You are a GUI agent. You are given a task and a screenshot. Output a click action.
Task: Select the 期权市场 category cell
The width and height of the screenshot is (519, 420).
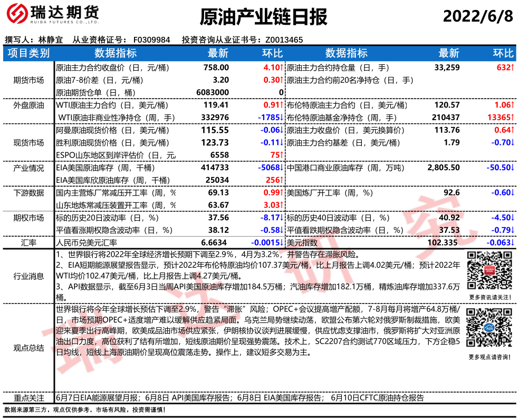click(x=28, y=218)
